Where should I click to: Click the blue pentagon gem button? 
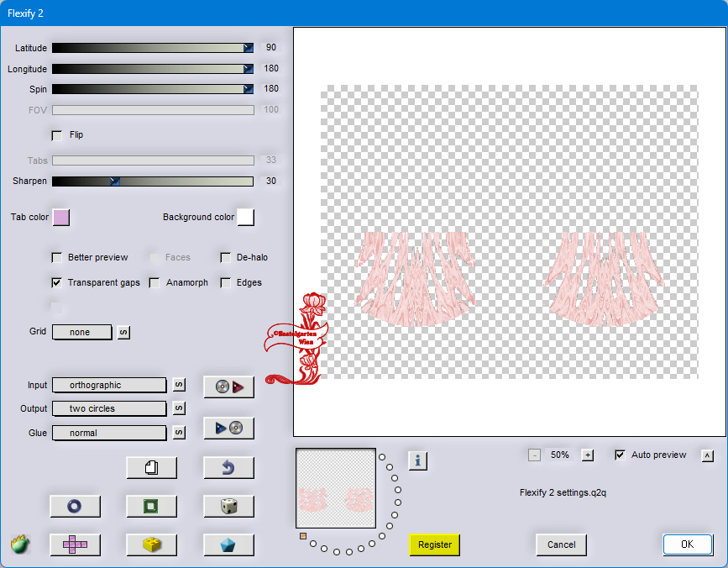(x=228, y=544)
